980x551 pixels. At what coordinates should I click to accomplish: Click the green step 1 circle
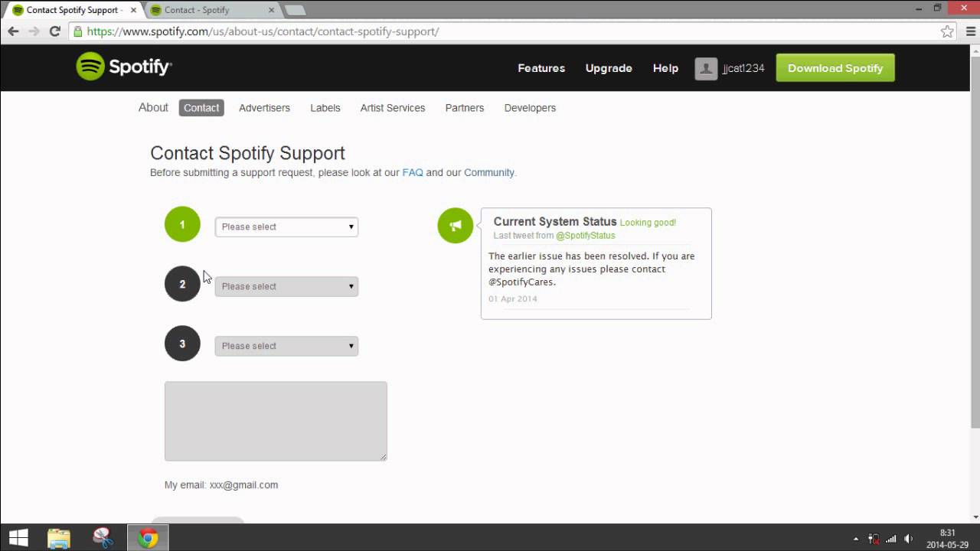click(182, 224)
